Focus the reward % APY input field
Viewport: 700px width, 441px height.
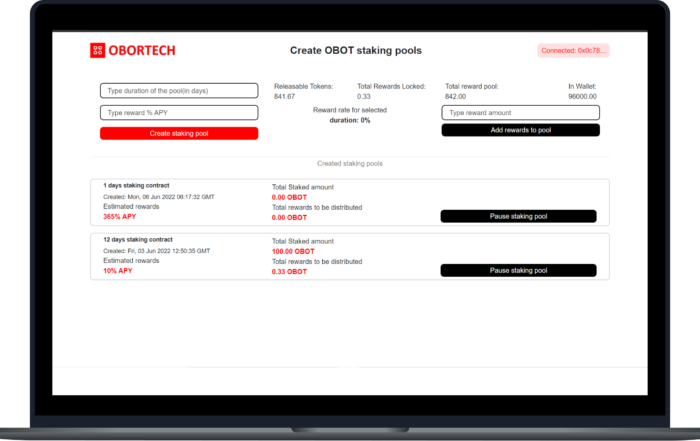click(179, 112)
